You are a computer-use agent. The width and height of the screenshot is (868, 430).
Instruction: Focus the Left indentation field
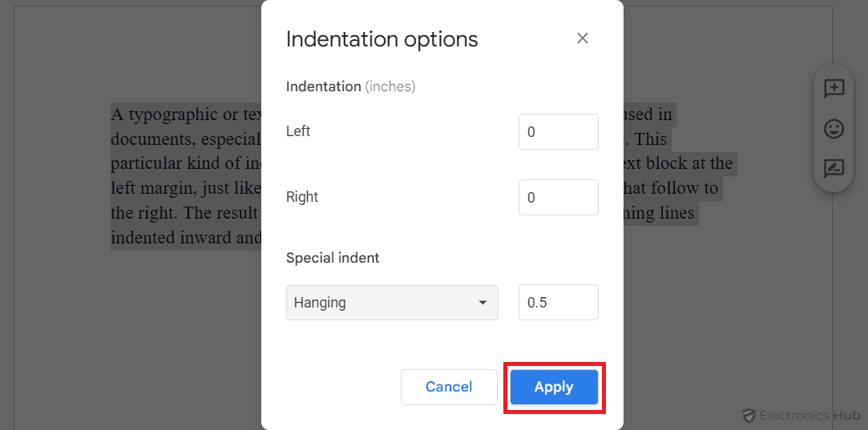click(x=558, y=131)
